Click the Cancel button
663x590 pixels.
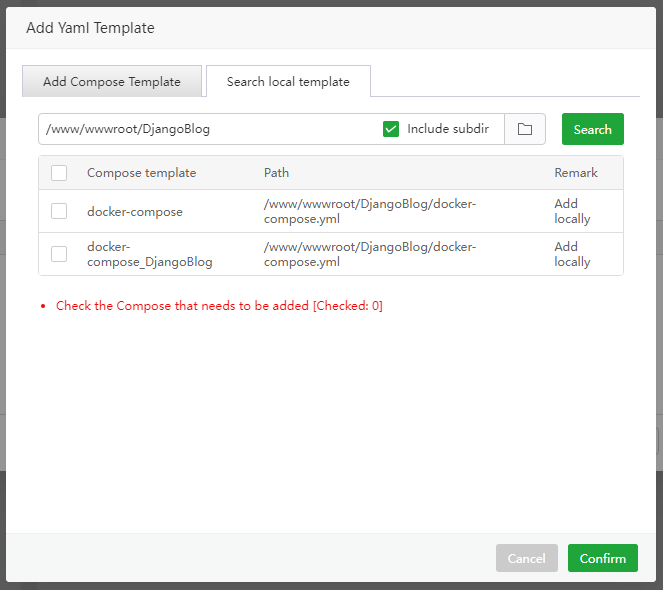[x=526, y=558]
